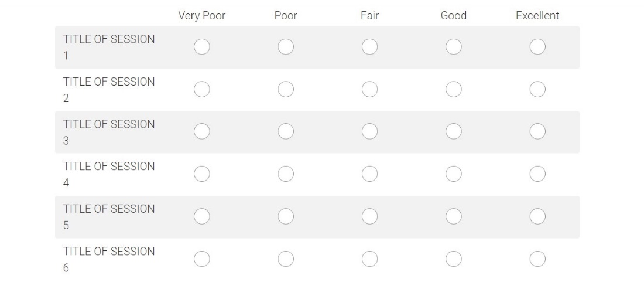Choose Fair for Session 6
The width and height of the screenshot is (644, 292).
click(x=369, y=259)
